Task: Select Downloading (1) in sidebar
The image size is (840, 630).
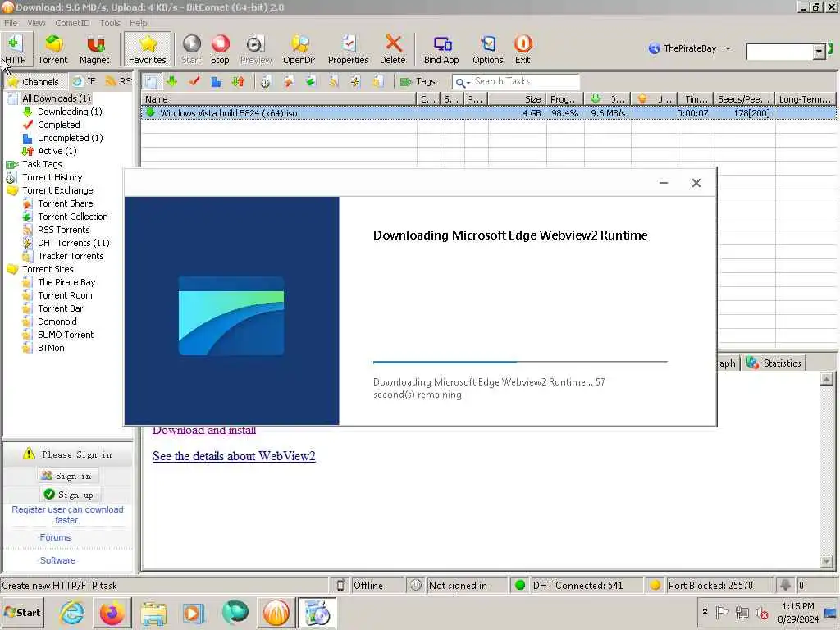Action: 70,112
